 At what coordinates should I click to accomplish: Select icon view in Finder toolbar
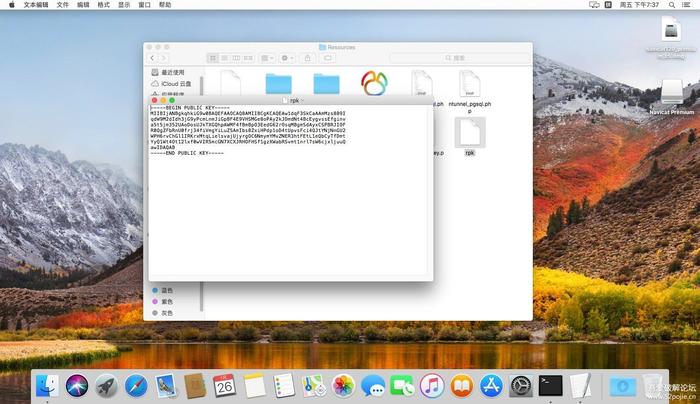(213, 58)
